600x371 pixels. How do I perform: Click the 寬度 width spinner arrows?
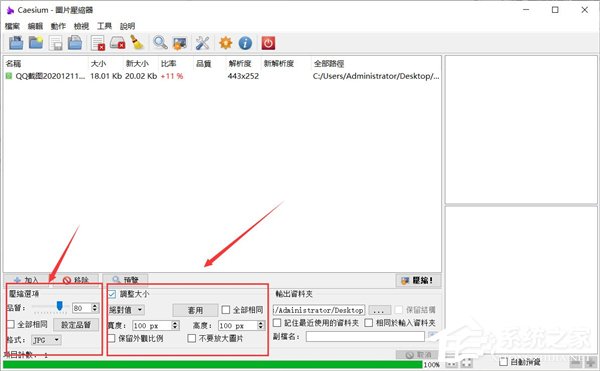175,325
